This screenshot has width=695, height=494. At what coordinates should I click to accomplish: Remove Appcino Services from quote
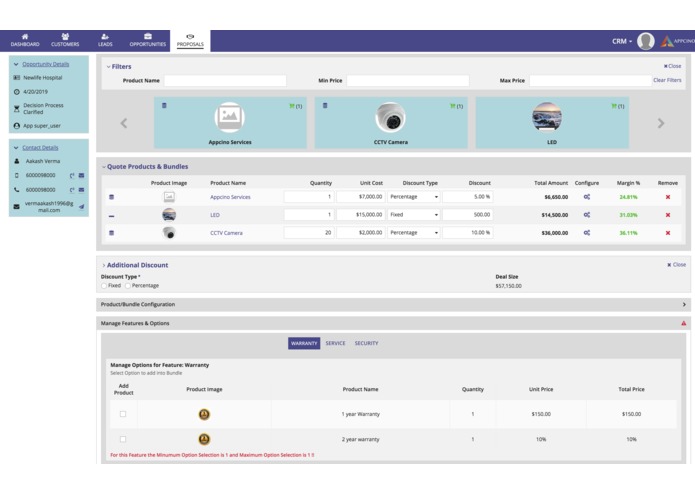668,197
